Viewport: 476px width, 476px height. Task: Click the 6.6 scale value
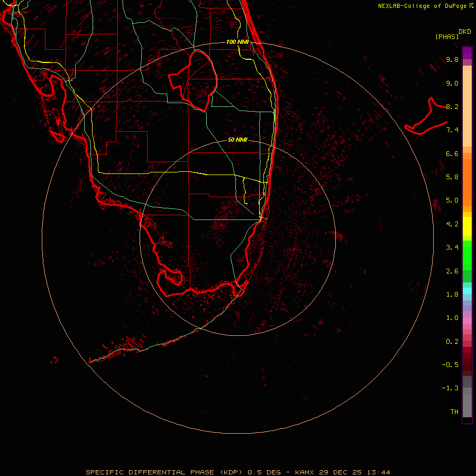pos(452,153)
